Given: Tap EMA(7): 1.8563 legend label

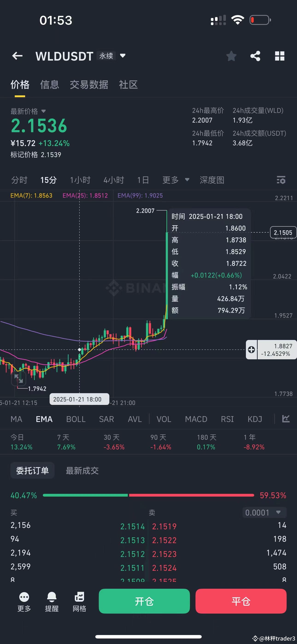Looking at the screenshot, I should pyautogui.click(x=31, y=195).
